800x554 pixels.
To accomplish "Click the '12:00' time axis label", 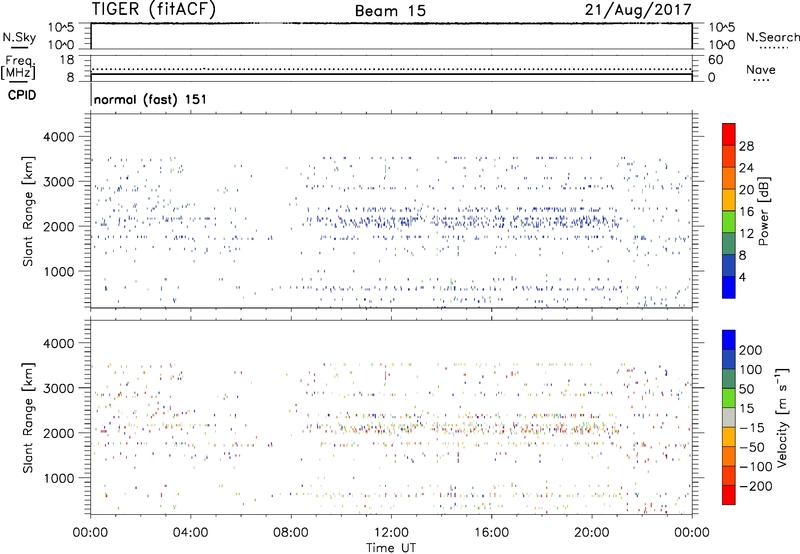I will (x=391, y=533).
